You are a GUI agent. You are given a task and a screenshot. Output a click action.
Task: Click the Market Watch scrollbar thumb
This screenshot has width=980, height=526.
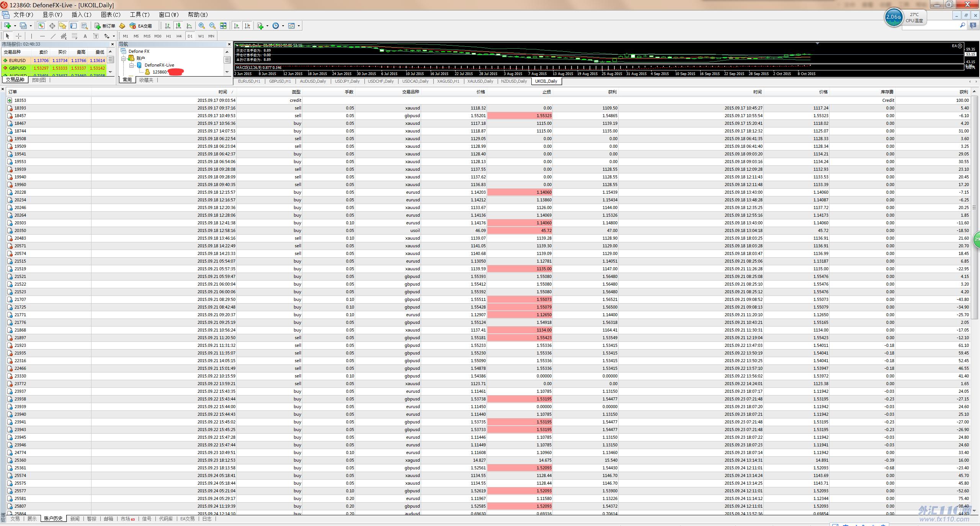coord(111,59)
